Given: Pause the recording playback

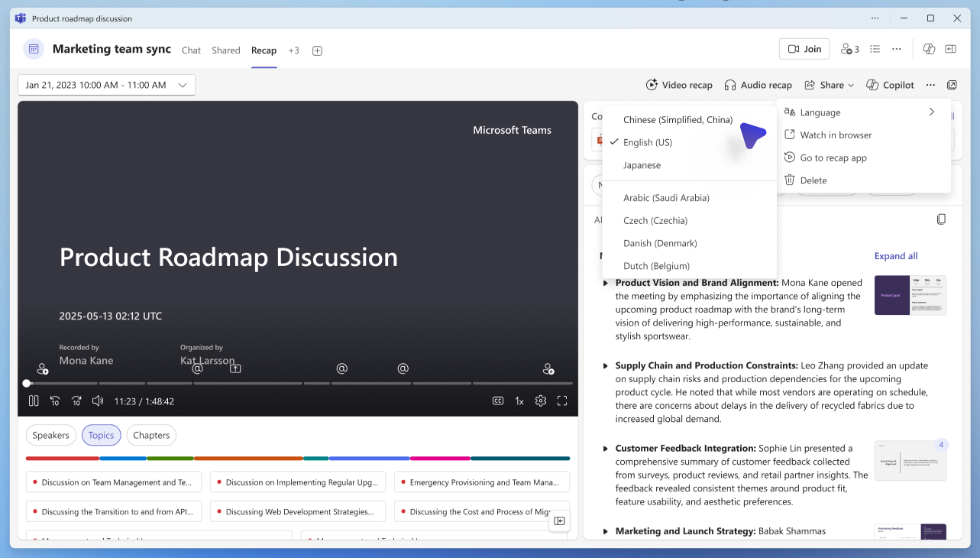Looking at the screenshot, I should [34, 401].
